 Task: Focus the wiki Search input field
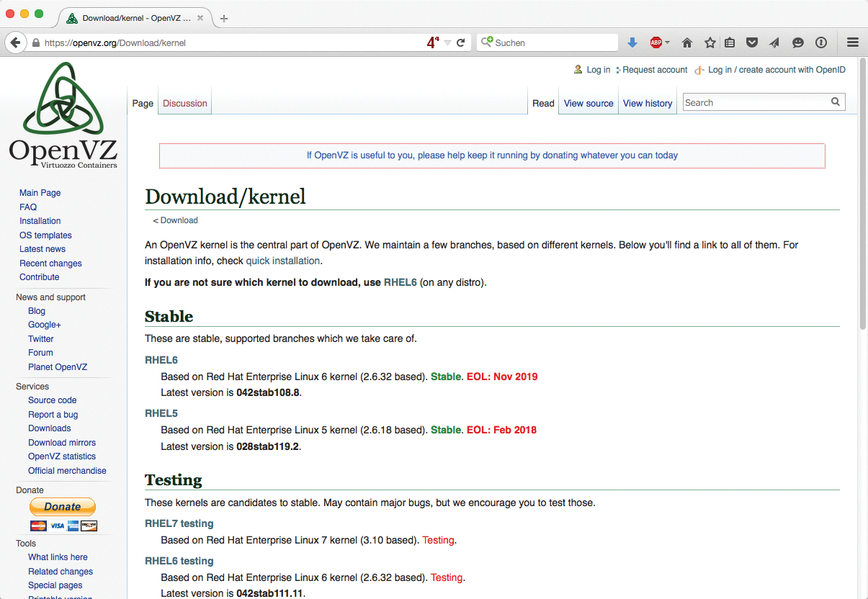[755, 103]
